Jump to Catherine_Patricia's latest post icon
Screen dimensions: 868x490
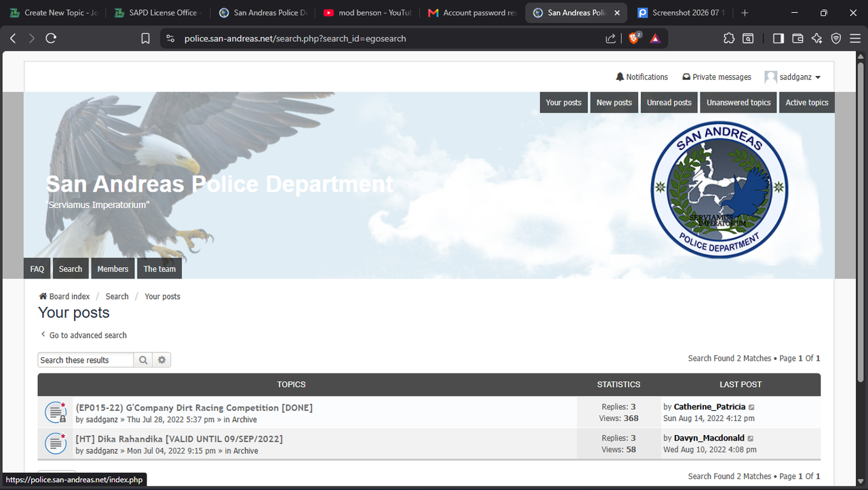pyautogui.click(x=751, y=407)
